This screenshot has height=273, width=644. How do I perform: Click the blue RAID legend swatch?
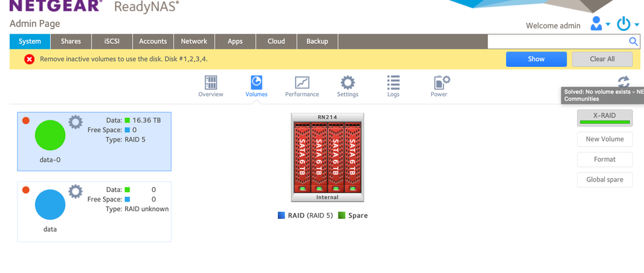[x=281, y=215]
